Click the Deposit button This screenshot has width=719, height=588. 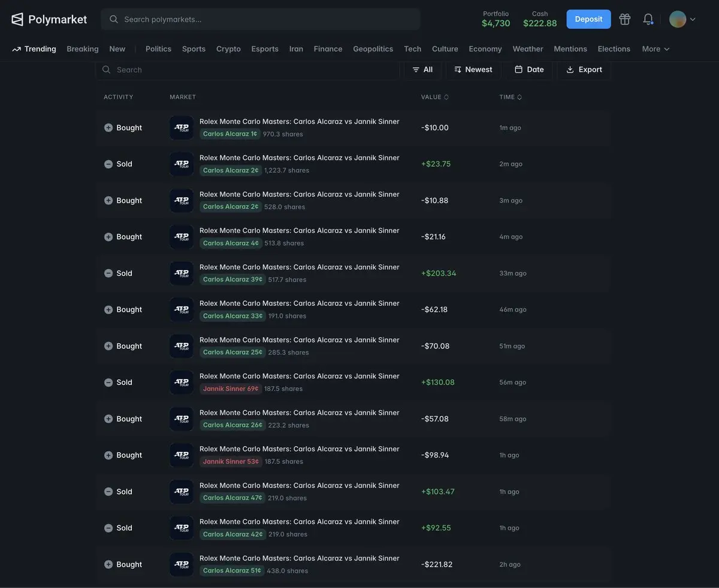pyautogui.click(x=588, y=19)
